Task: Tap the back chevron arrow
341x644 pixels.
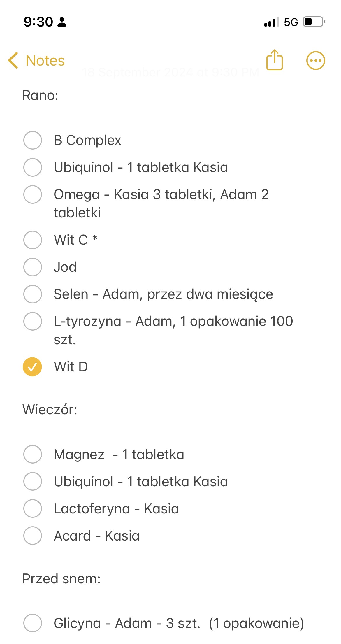Action: [13, 60]
